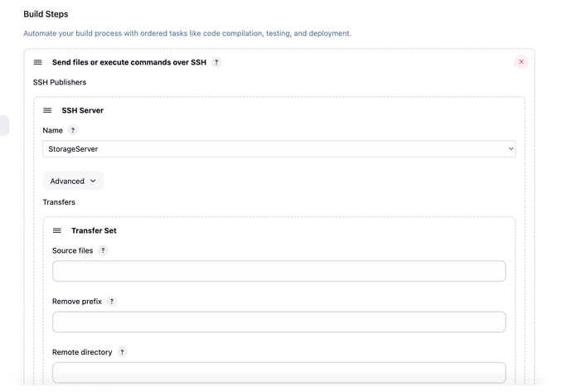Open help for Send files over SSH
This screenshot has height=392, width=572.
coord(216,62)
